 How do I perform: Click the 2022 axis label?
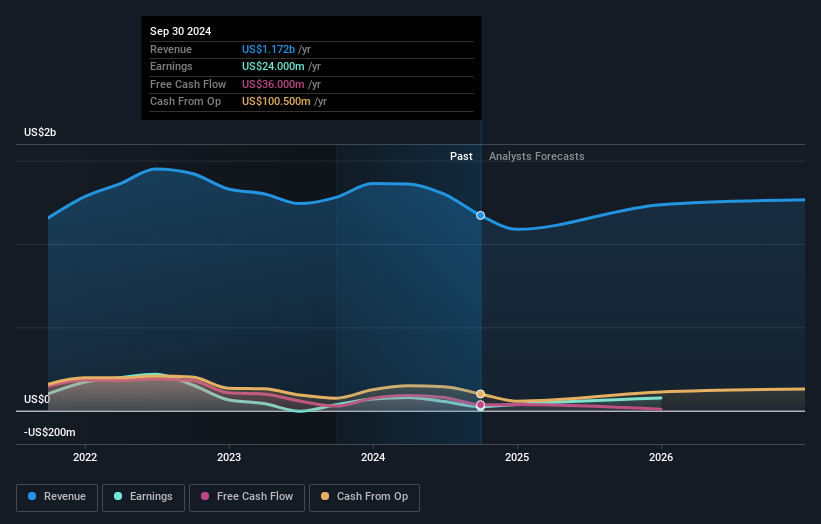[x=85, y=457]
